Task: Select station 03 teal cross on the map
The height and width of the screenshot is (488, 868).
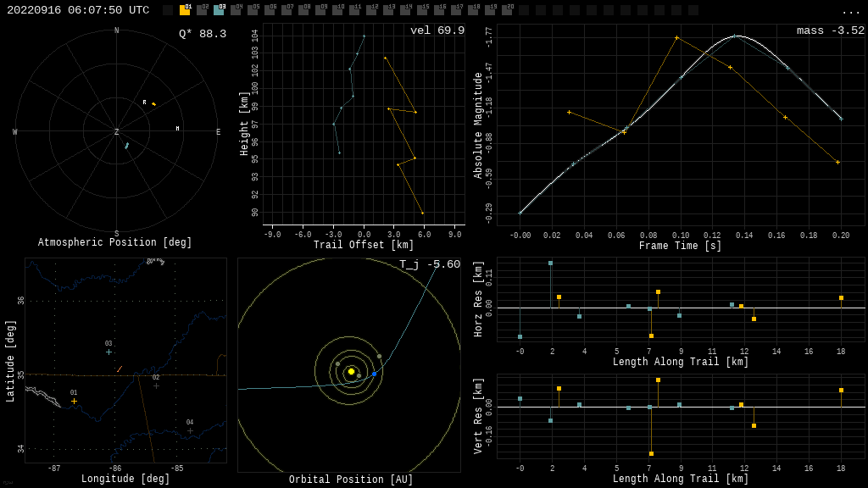Action: pyautogui.click(x=108, y=352)
